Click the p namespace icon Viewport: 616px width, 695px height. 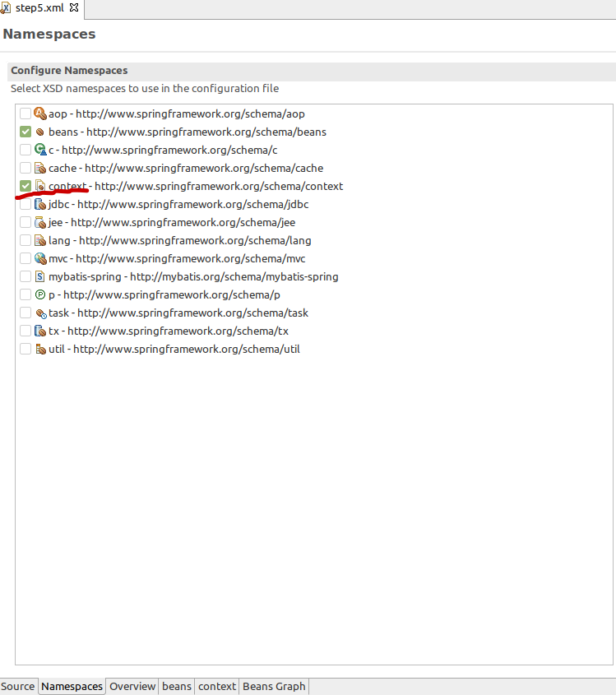tap(40, 294)
